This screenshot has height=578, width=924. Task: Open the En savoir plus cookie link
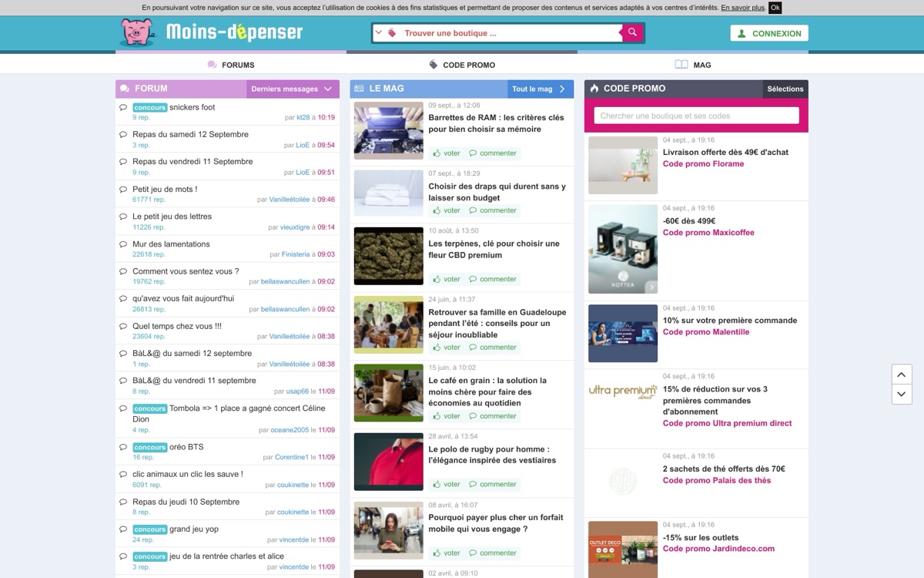(743, 8)
